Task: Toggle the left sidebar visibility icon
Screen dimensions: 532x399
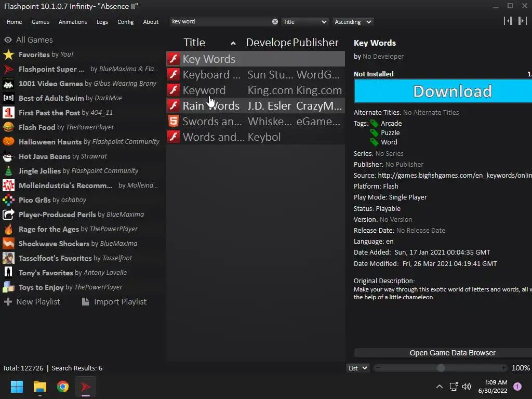Action: tap(508, 21)
